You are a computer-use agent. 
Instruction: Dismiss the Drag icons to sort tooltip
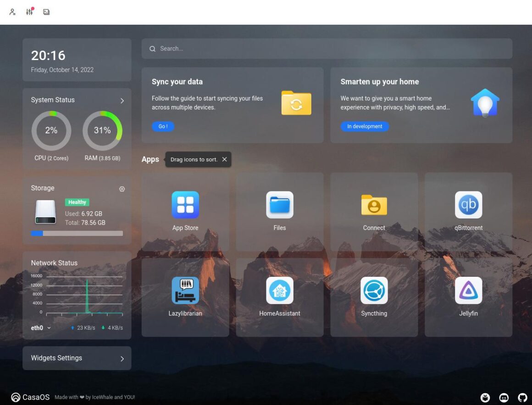click(224, 159)
